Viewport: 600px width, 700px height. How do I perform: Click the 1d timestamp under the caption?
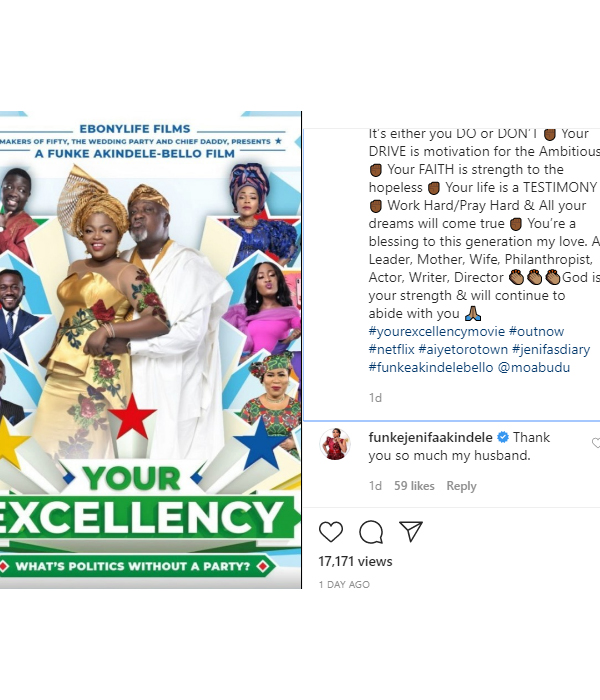[x=375, y=398]
